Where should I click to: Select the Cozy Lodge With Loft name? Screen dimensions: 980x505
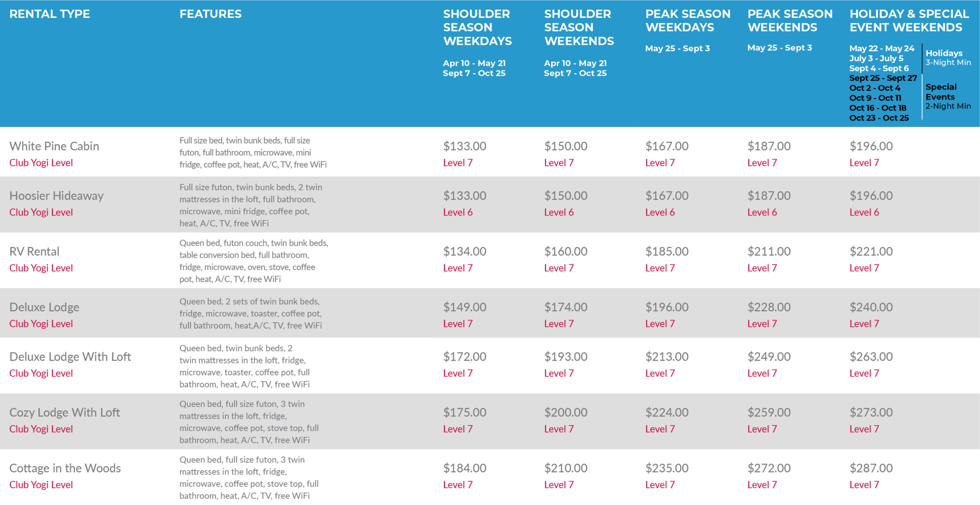(64, 412)
